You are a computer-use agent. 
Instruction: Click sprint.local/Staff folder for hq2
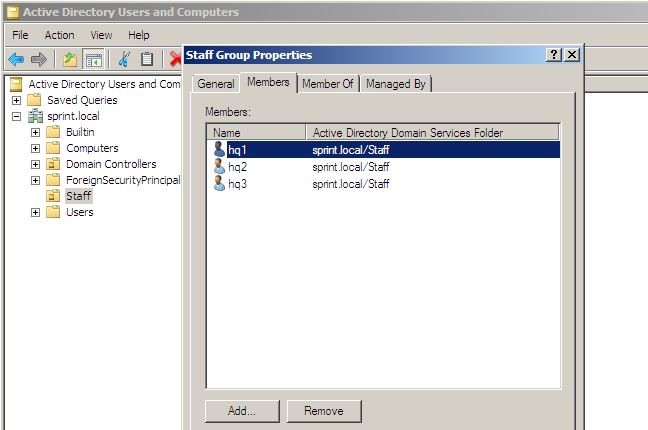coord(350,167)
